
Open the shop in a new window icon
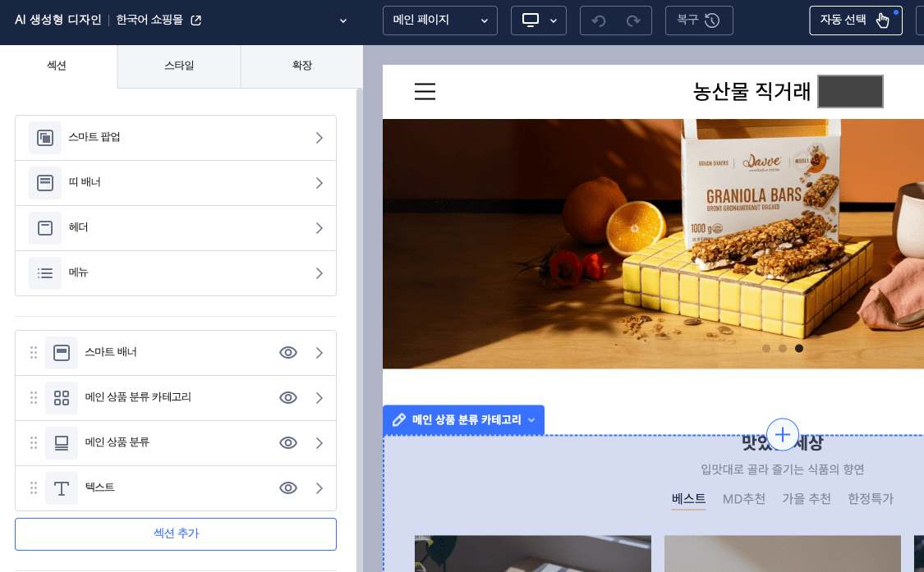pyautogui.click(x=196, y=21)
